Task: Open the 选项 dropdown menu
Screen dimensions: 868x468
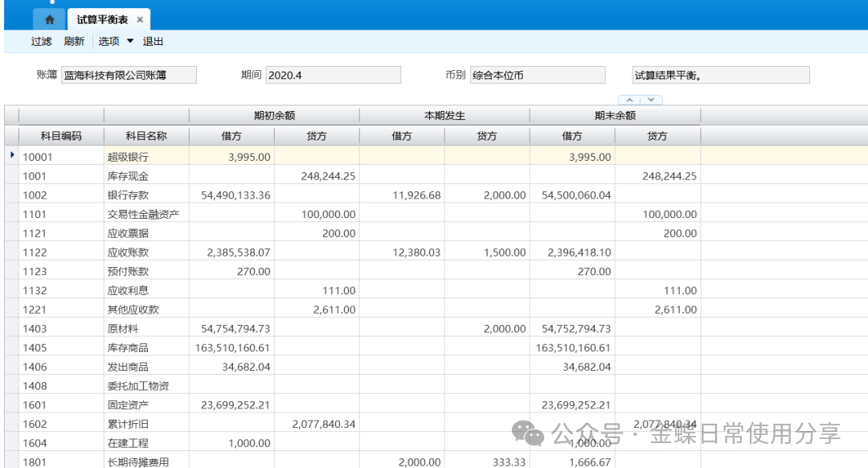Action: (116, 42)
